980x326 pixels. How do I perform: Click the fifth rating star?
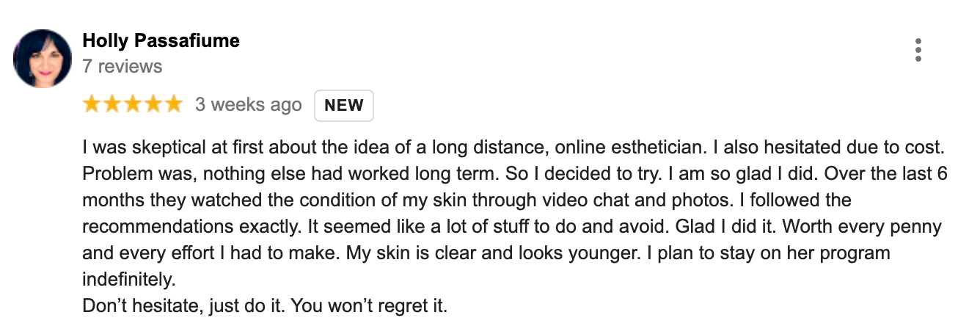[172, 105]
